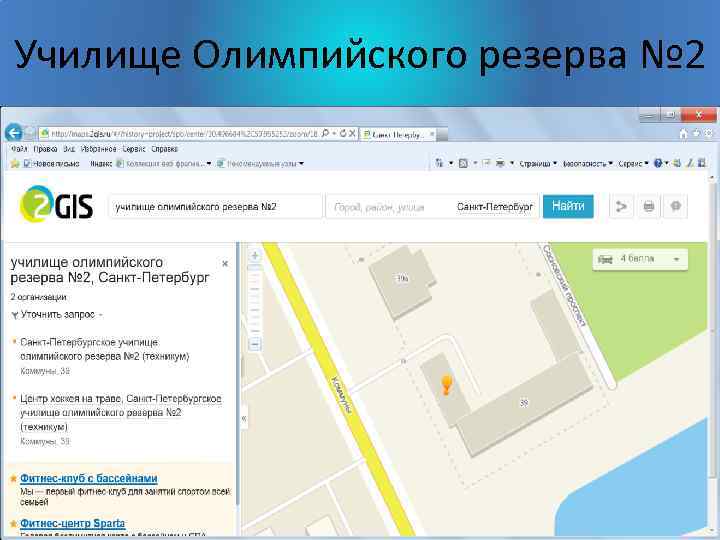Image resolution: width=720 pixels, height=540 pixels.
Task: Click the help question mark icon
Action: pos(658,163)
